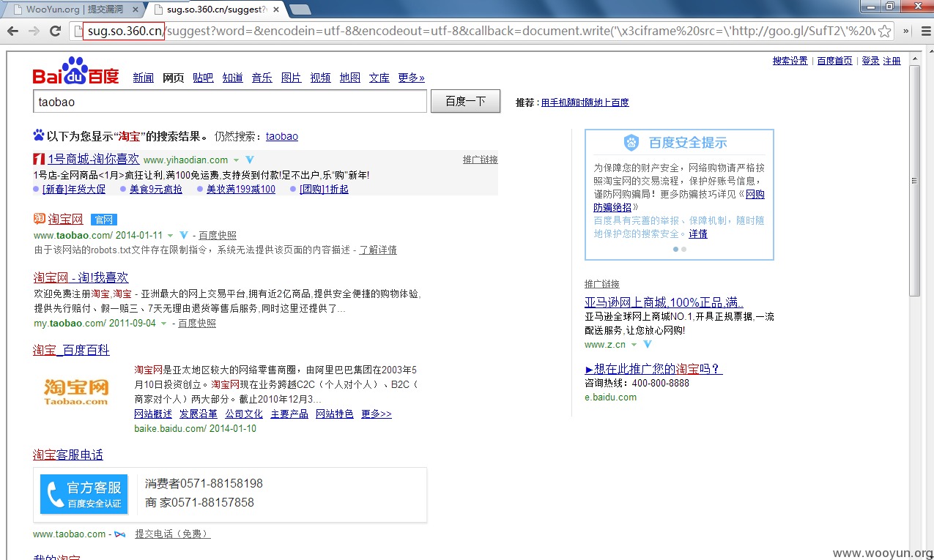Reload the page with refresh icon
934x560 pixels.
[55, 31]
